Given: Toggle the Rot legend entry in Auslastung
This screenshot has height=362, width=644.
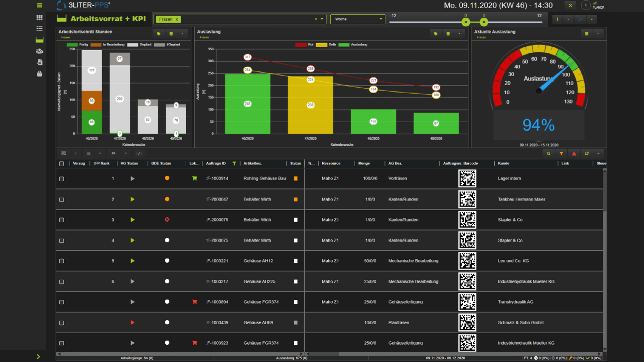Looking at the screenshot, I should (305, 45).
